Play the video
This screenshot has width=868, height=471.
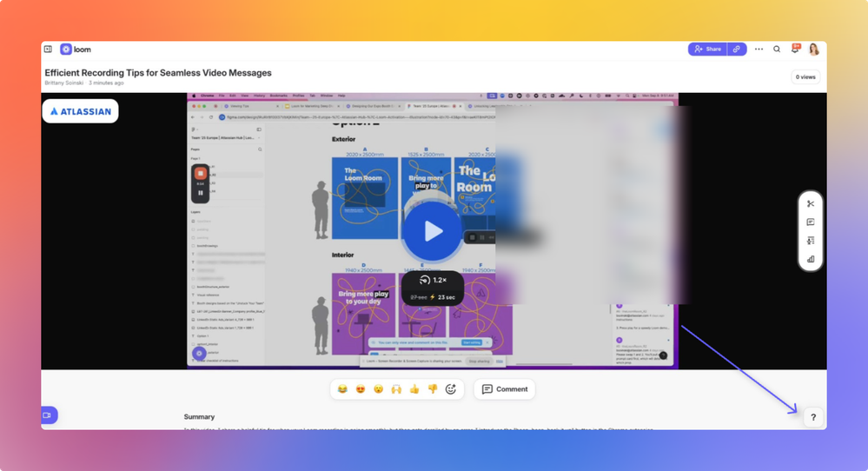tap(433, 231)
